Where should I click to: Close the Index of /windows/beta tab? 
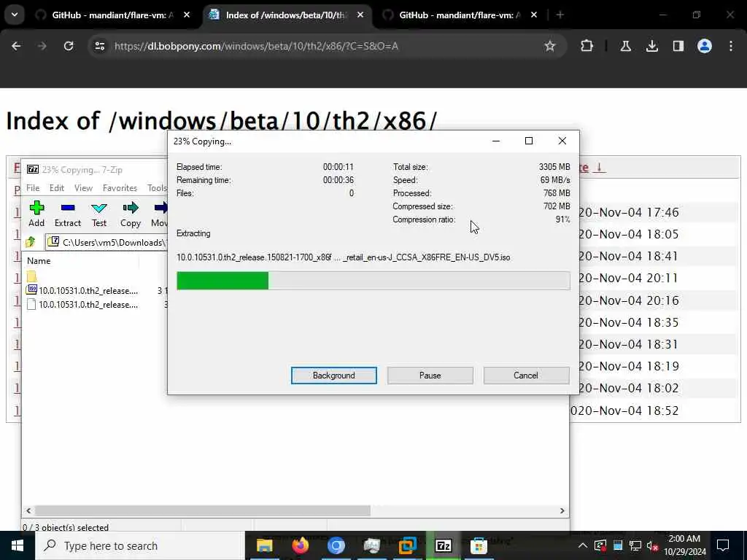pos(360,15)
